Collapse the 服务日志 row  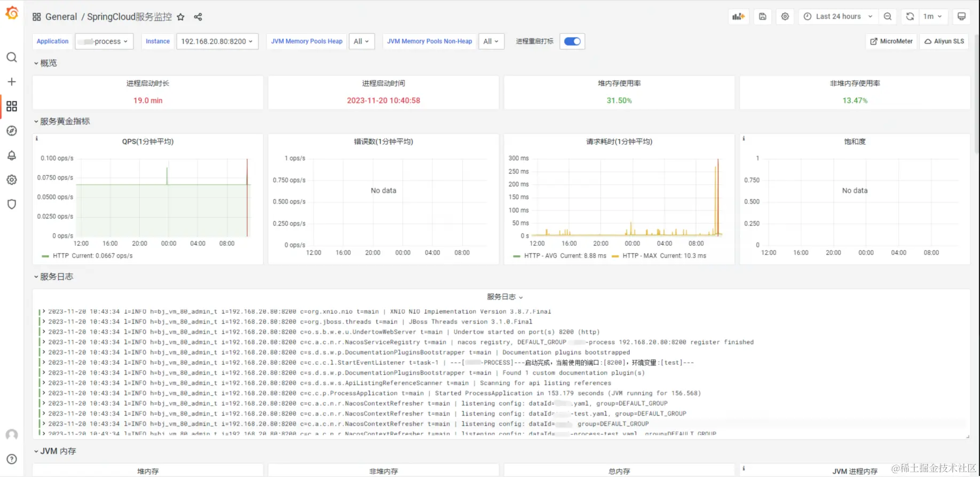point(53,277)
